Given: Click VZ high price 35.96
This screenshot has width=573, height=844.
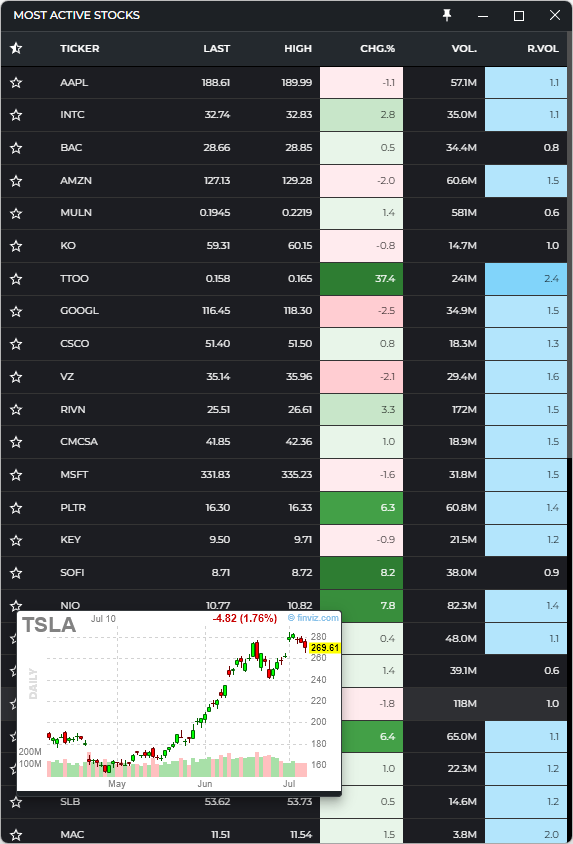Looking at the screenshot, I should click(299, 377).
